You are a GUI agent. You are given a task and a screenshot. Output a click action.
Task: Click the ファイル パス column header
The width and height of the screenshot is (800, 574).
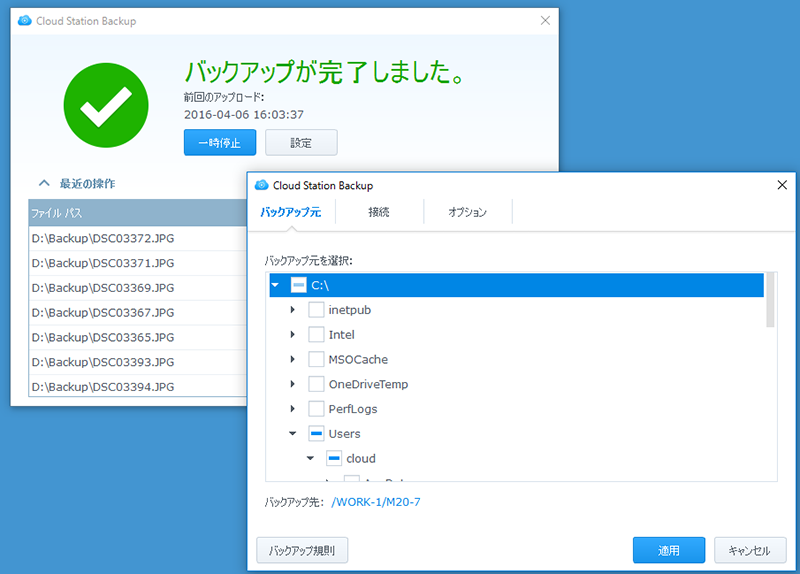point(138,213)
